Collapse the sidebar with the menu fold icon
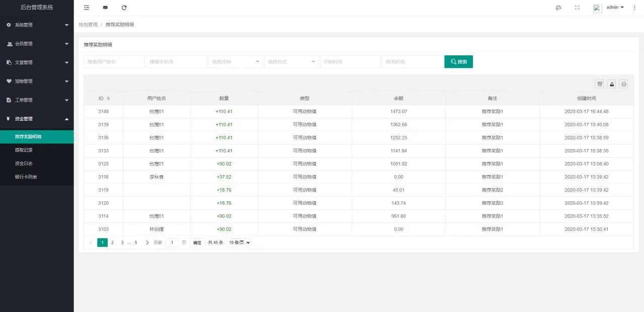Image resolution: width=644 pixels, height=312 pixels. [87, 8]
